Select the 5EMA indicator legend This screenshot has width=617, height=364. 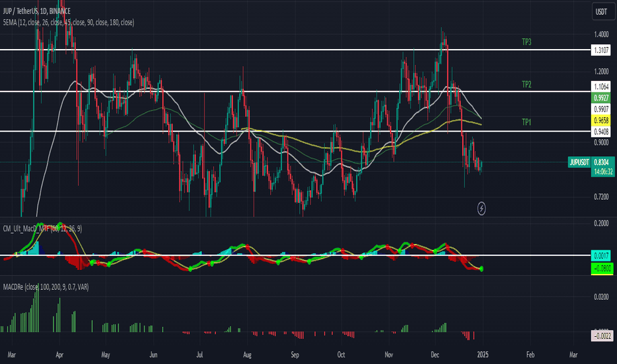(x=68, y=23)
